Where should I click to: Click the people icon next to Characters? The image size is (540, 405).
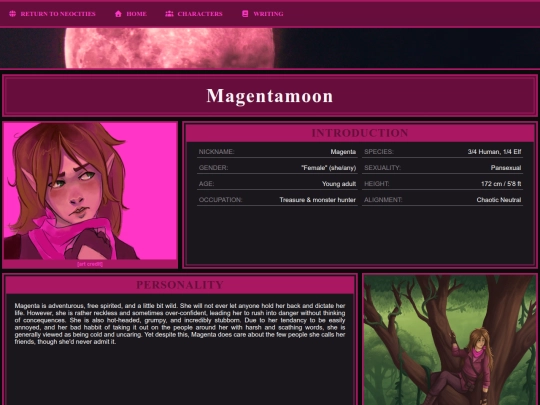pos(169,14)
